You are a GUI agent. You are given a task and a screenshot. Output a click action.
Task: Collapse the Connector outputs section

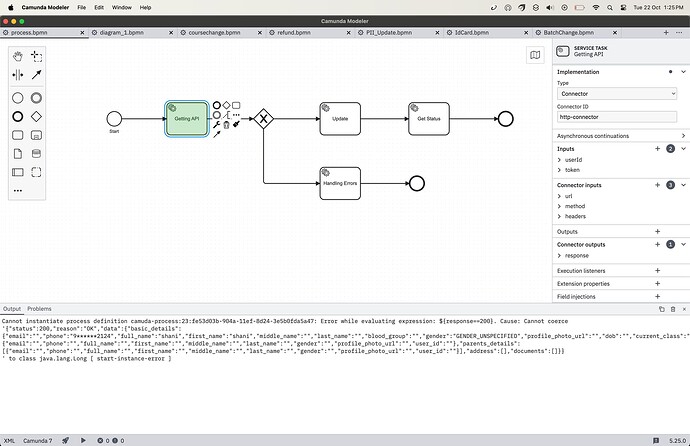click(683, 245)
